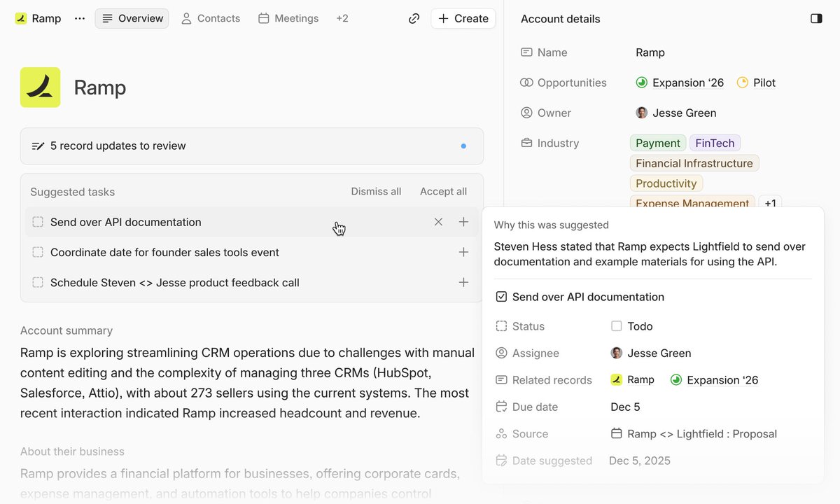This screenshot has height=504, width=840.
Task: Click the Pilot yellow status icon
Action: [743, 83]
